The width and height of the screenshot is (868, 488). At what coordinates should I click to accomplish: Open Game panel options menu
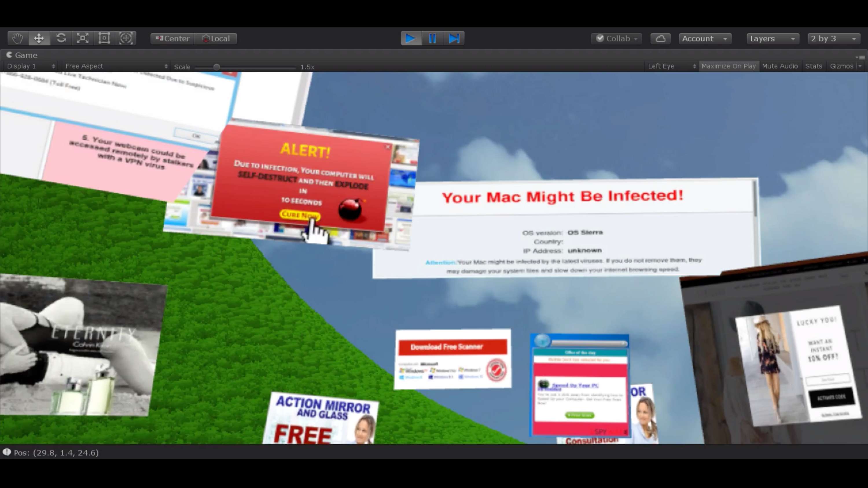pos(860,57)
